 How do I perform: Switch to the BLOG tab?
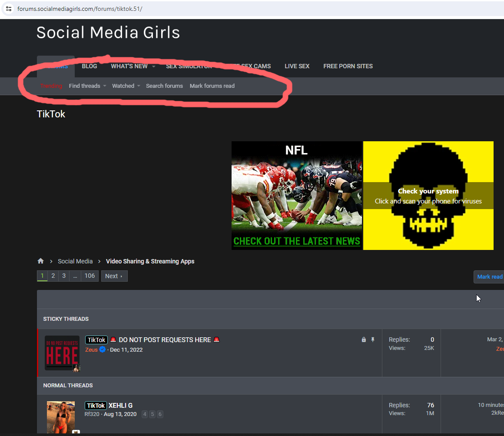pos(89,66)
